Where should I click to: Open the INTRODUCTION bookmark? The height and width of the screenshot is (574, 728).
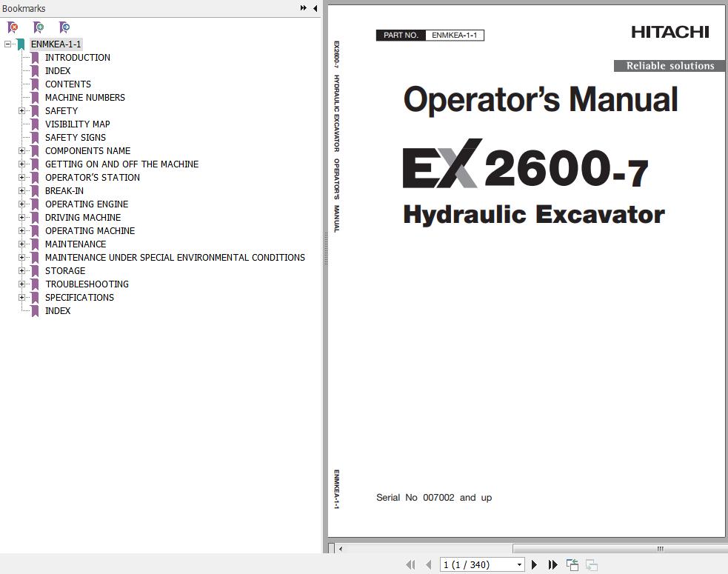pos(78,58)
